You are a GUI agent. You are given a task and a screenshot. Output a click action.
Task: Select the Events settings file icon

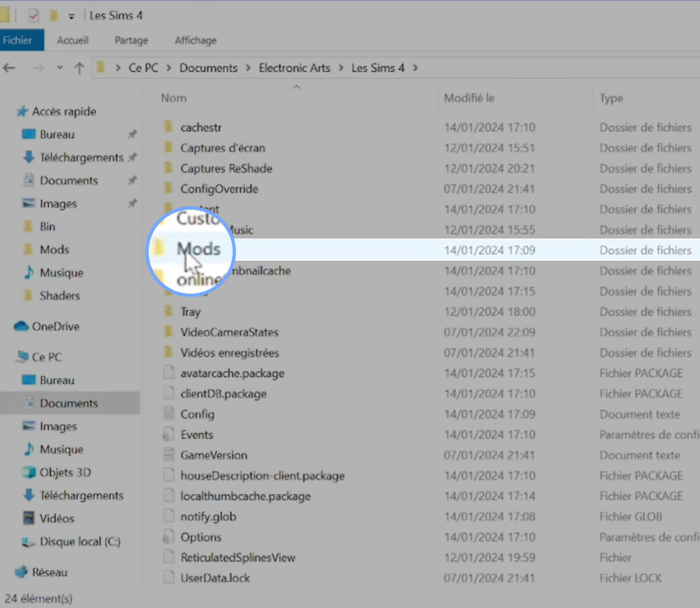(x=168, y=434)
